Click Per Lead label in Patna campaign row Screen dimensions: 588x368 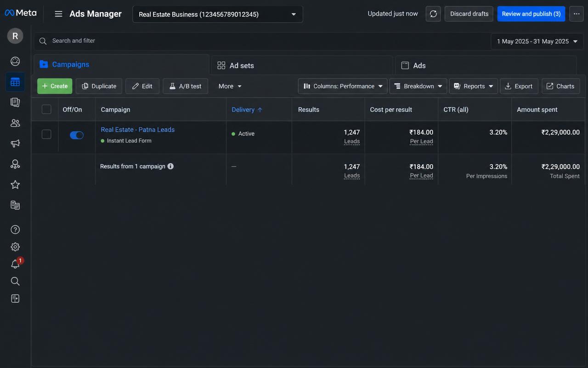coord(422,141)
